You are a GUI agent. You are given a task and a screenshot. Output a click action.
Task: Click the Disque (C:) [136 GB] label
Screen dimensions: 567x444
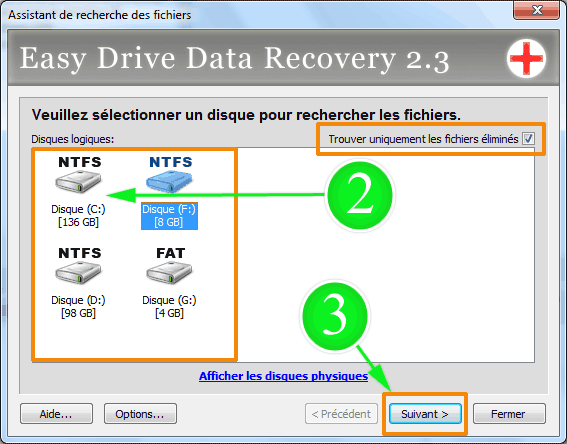click(78, 216)
